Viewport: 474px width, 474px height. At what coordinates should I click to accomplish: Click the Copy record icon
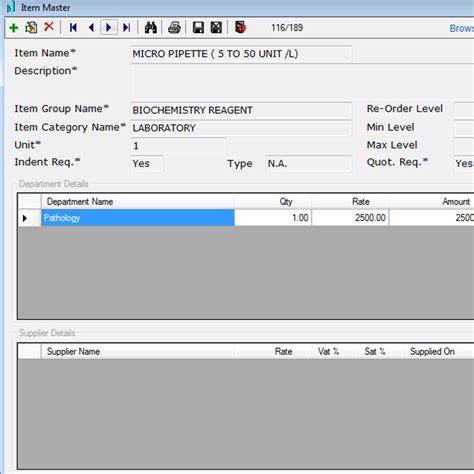tap(31, 28)
